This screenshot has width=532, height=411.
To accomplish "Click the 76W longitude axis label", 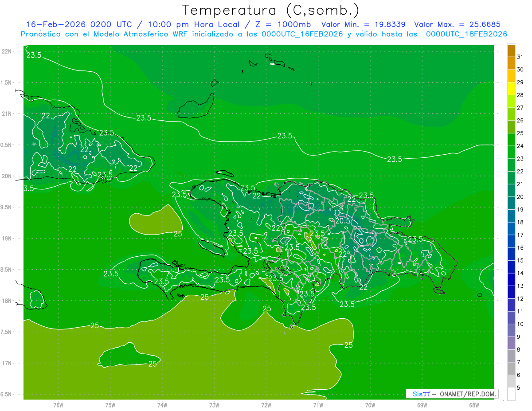I will (x=58, y=405).
